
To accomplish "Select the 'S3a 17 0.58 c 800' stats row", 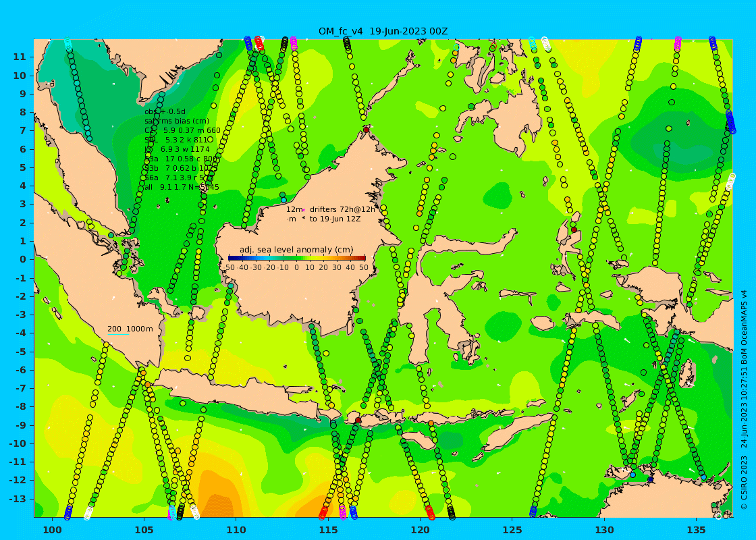I will (182, 159).
